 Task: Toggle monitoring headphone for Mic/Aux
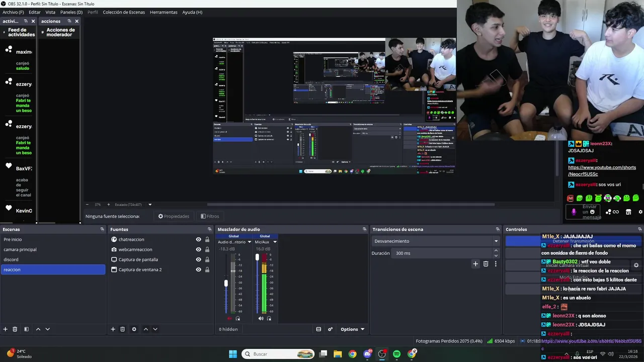tap(269, 318)
